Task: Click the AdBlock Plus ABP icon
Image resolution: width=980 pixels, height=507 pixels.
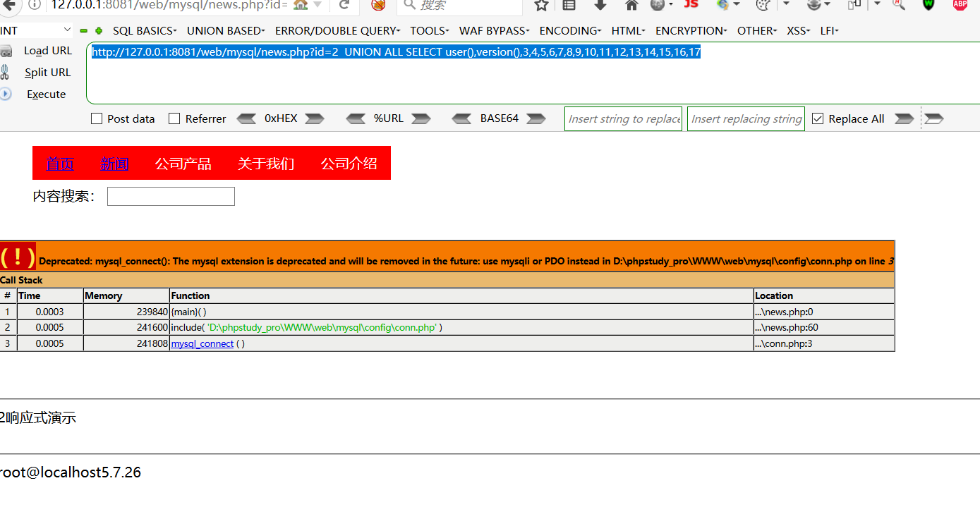Action: 960,4
